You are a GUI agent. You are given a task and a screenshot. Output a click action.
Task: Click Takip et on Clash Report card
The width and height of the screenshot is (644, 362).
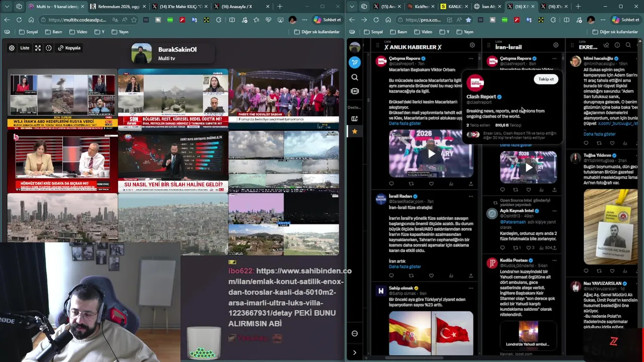click(546, 79)
